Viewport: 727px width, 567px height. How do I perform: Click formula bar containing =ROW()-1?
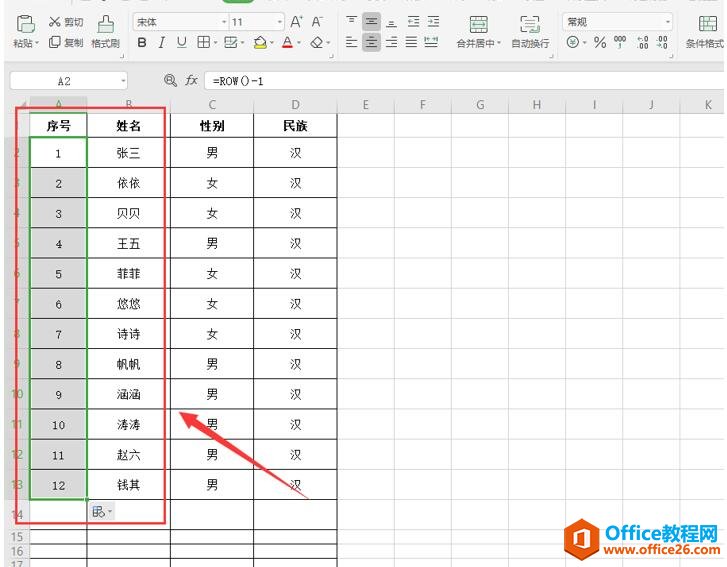coord(464,81)
